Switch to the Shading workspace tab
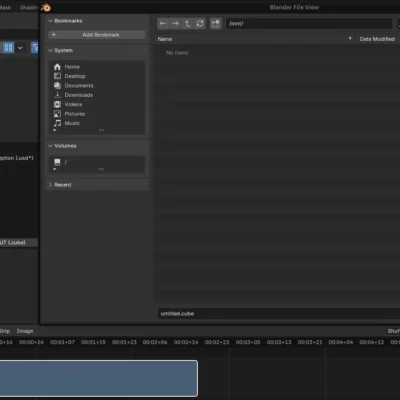 click(x=29, y=7)
